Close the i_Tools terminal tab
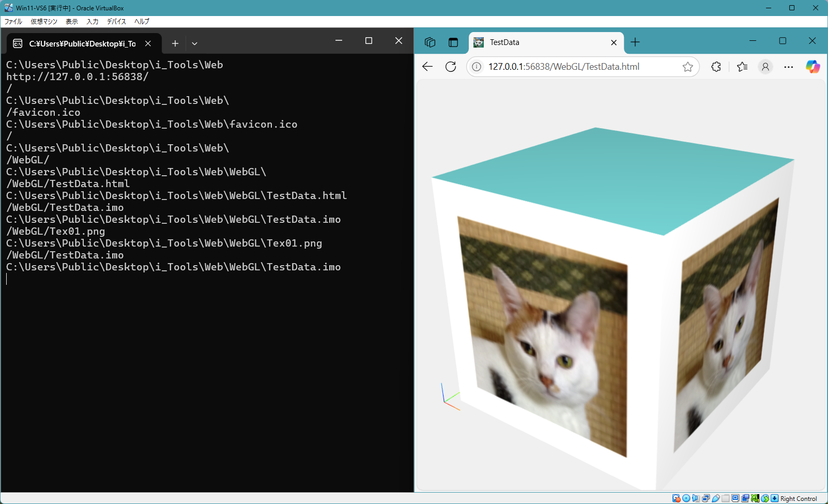Viewport: 828px width, 504px height. tap(148, 43)
